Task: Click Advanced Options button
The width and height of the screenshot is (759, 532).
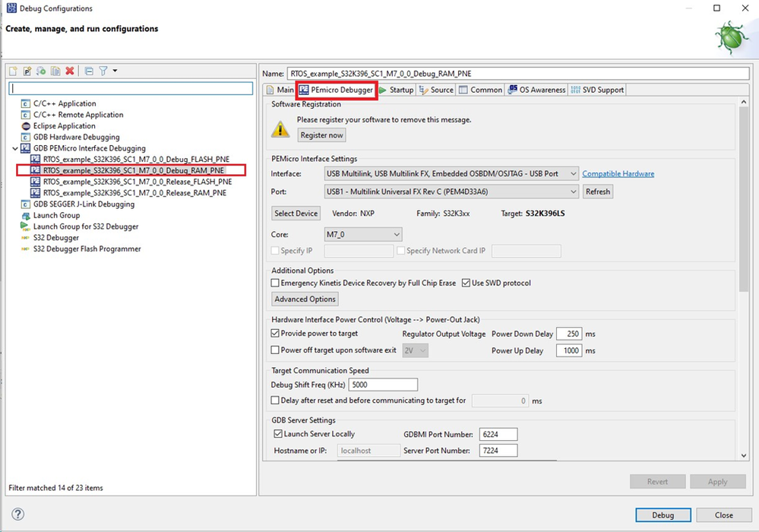Action: coord(305,299)
